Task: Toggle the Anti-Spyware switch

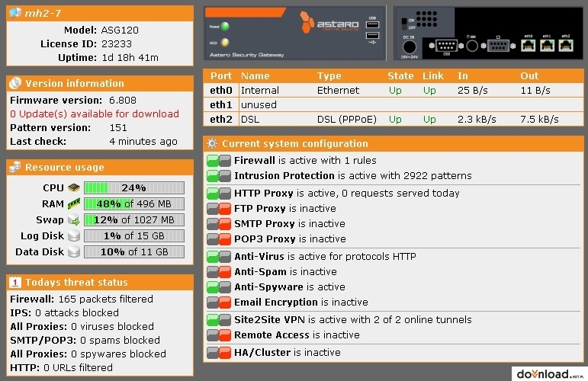Action: coord(219,287)
